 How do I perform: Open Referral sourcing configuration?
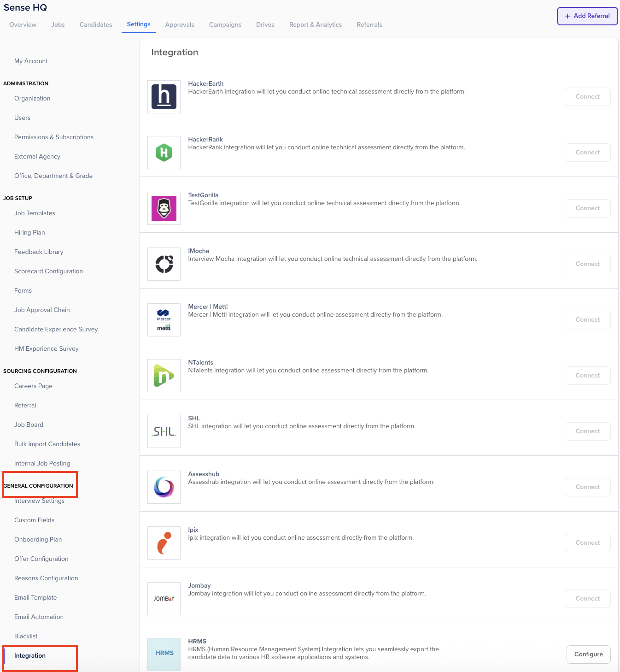point(25,405)
